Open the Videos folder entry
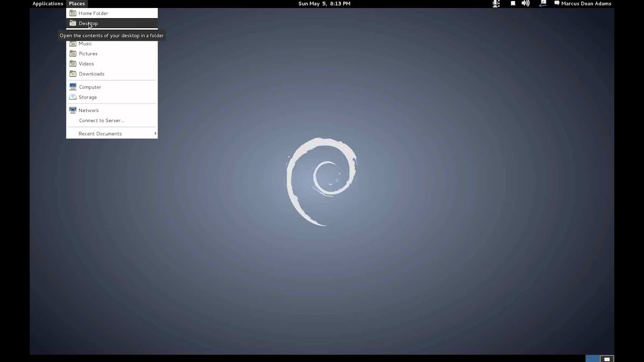 pyautogui.click(x=112, y=63)
